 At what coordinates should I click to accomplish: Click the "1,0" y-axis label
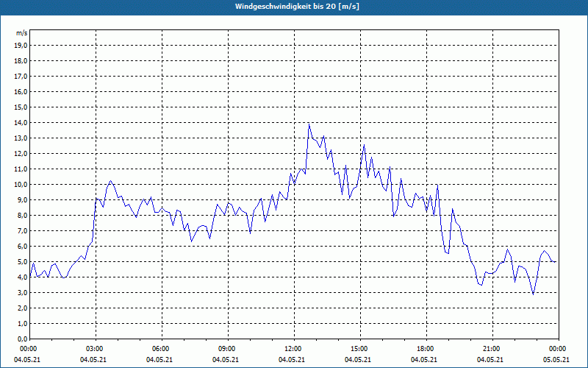[x=23, y=323]
